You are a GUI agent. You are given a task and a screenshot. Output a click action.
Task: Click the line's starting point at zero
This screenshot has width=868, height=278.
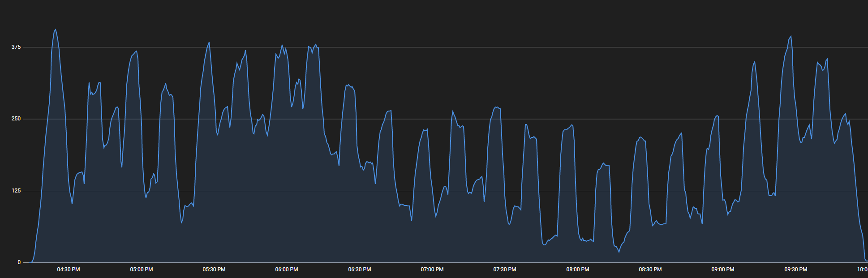(30, 262)
